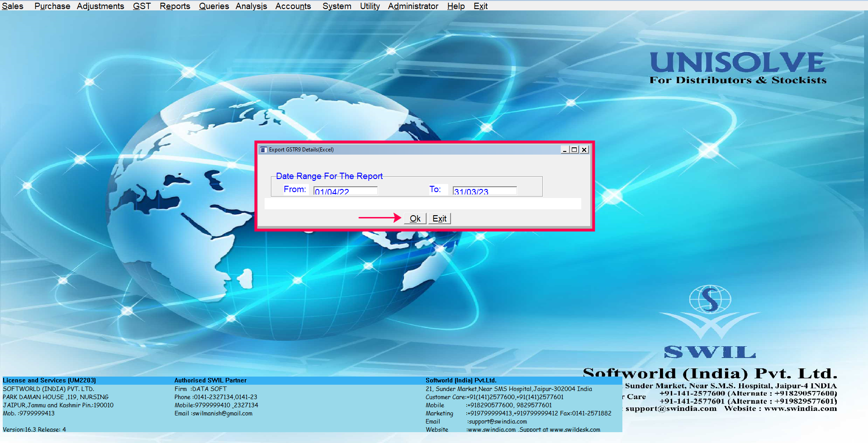Click the From date field
The width and height of the screenshot is (868, 443).
pos(345,191)
